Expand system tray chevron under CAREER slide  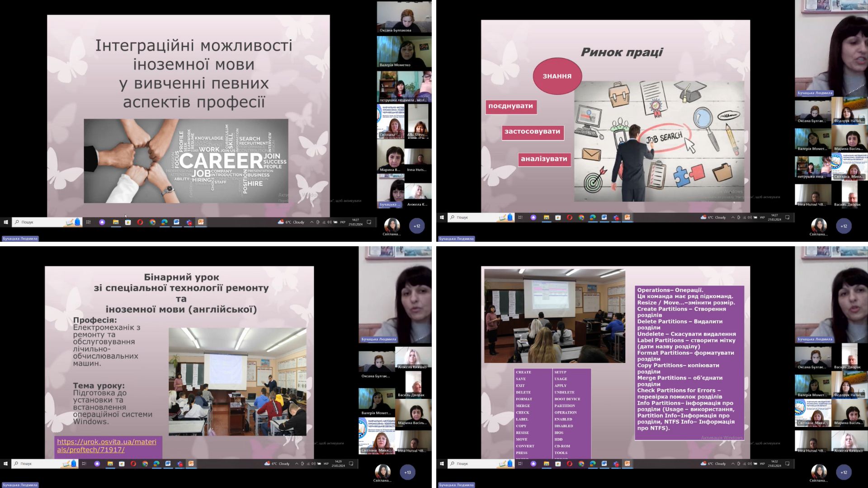311,222
